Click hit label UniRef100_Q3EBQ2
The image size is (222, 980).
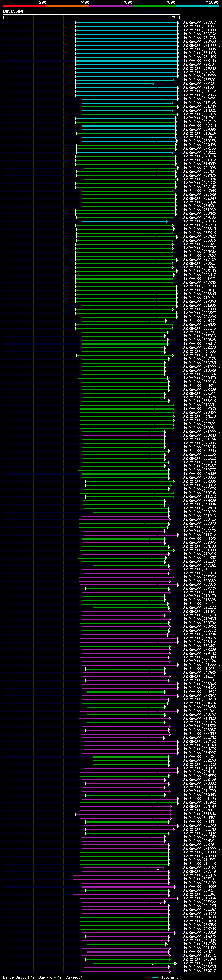click(x=199, y=80)
